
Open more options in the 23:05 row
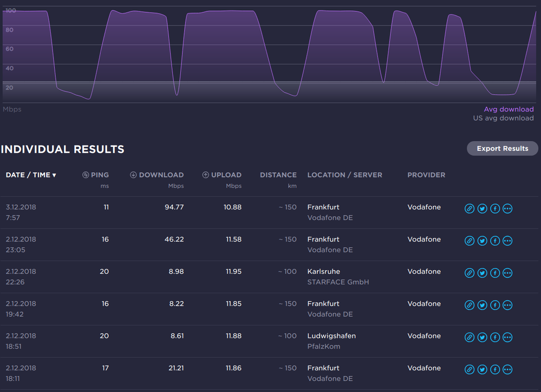[x=507, y=240]
